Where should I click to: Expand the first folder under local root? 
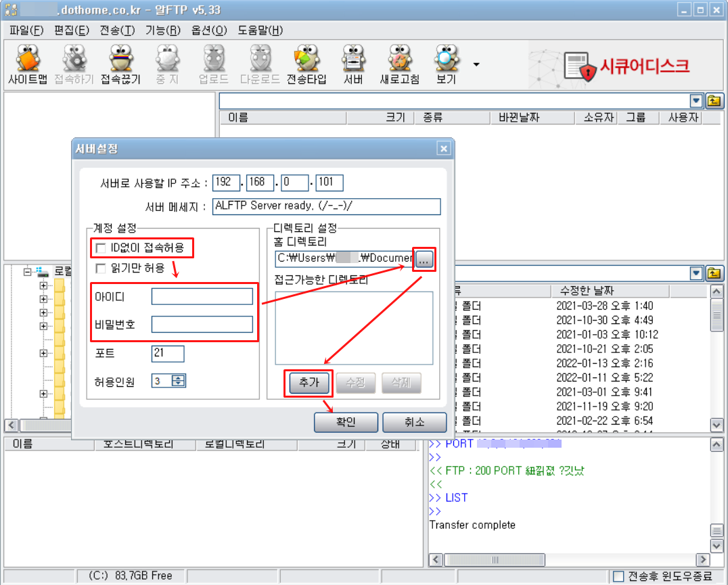pyautogui.click(x=43, y=285)
